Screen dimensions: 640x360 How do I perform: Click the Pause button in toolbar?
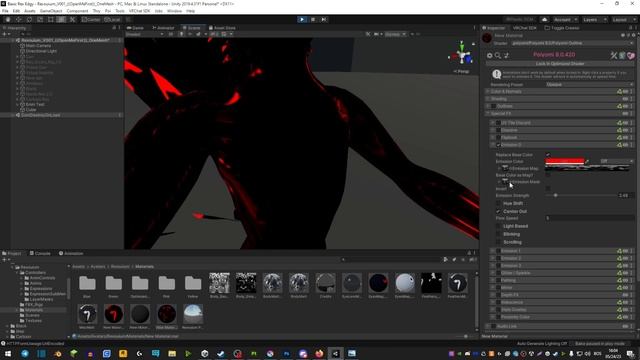[x=313, y=19]
